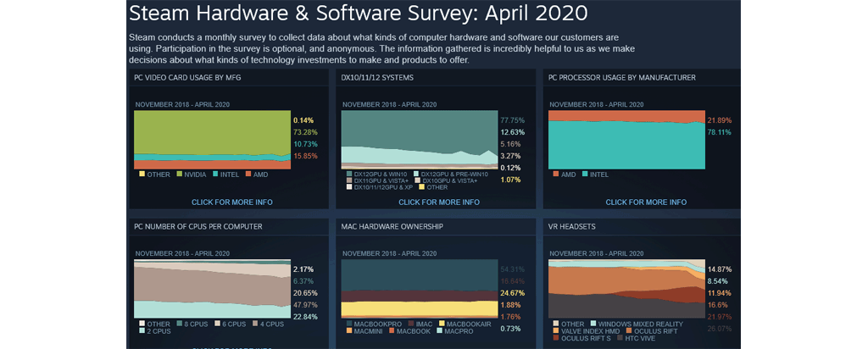
Task: Click the PC Video Card Usage area chart
Action: (213, 140)
